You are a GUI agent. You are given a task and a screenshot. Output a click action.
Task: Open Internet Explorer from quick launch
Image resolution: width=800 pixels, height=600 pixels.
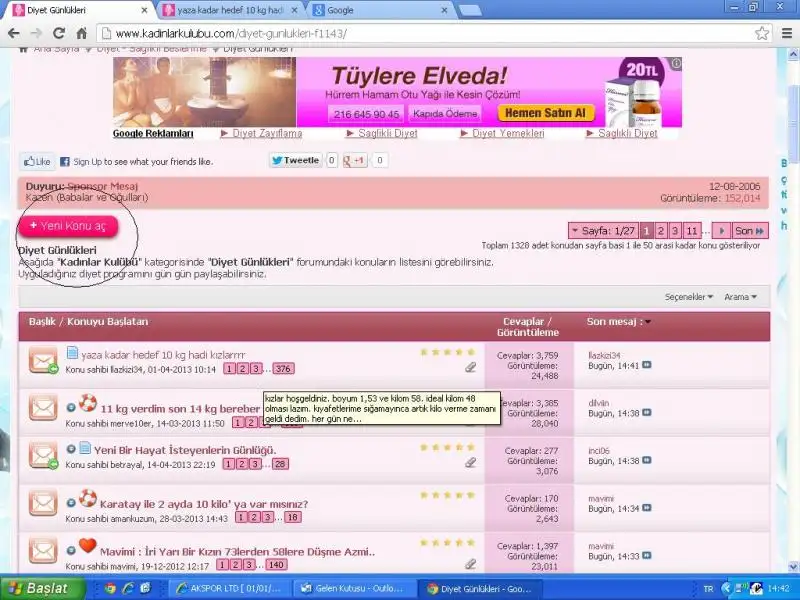pos(128,588)
